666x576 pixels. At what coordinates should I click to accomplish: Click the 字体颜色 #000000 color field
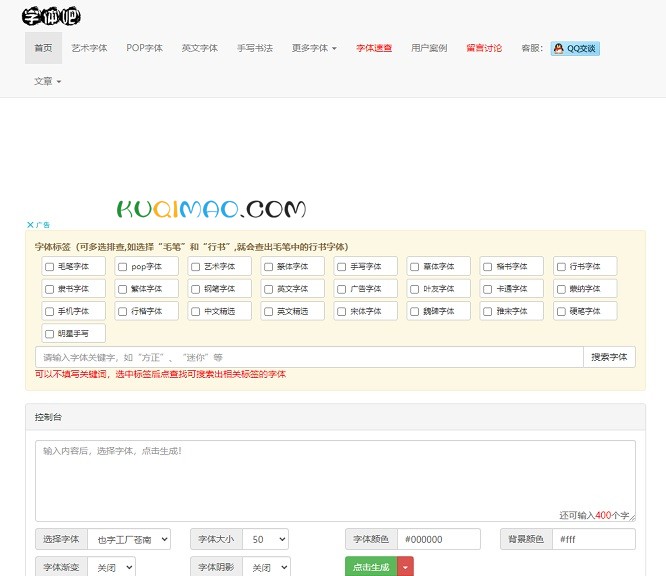click(439, 539)
